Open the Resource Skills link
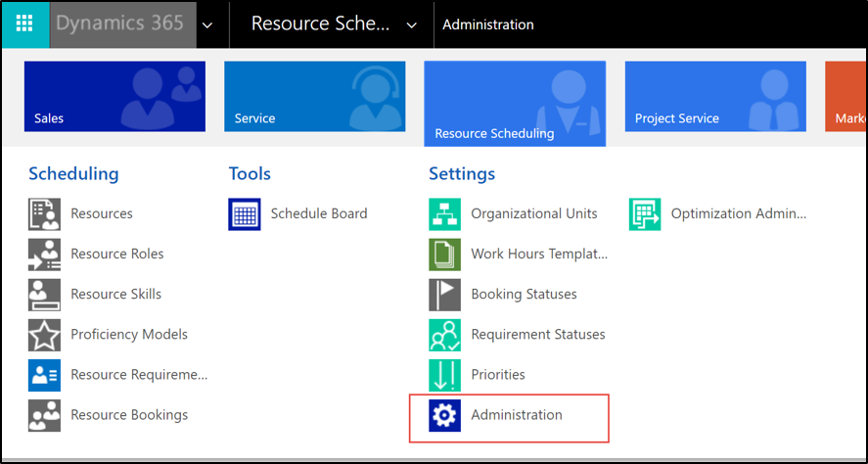This screenshot has width=868, height=464. coord(115,294)
